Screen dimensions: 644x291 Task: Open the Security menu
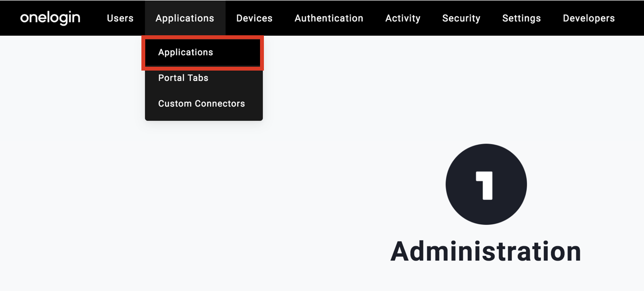click(x=461, y=18)
